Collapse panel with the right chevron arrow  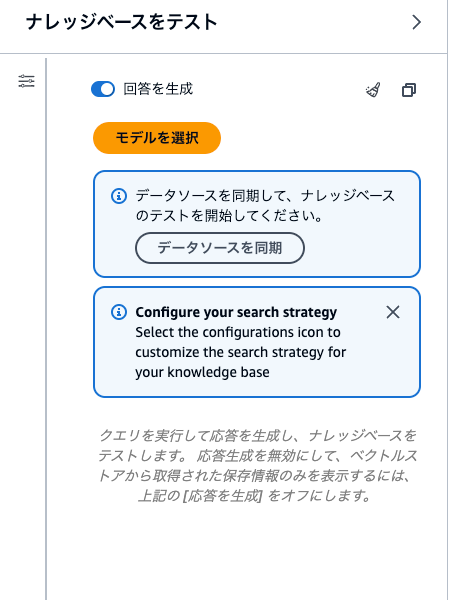(x=416, y=22)
